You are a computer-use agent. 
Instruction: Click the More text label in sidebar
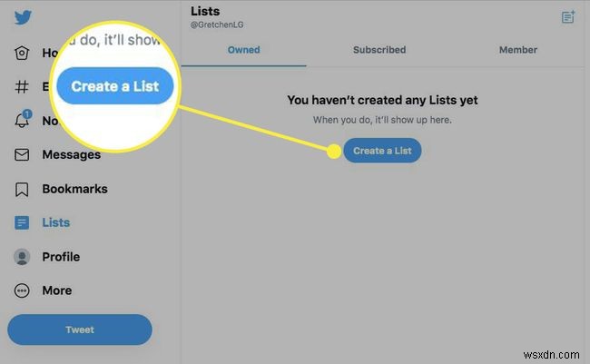click(56, 290)
